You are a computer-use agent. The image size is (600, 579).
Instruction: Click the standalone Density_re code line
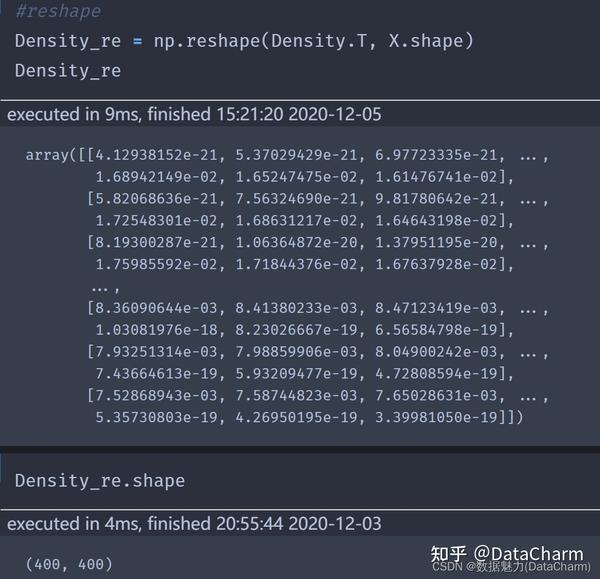pyautogui.click(x=68, y=71)
